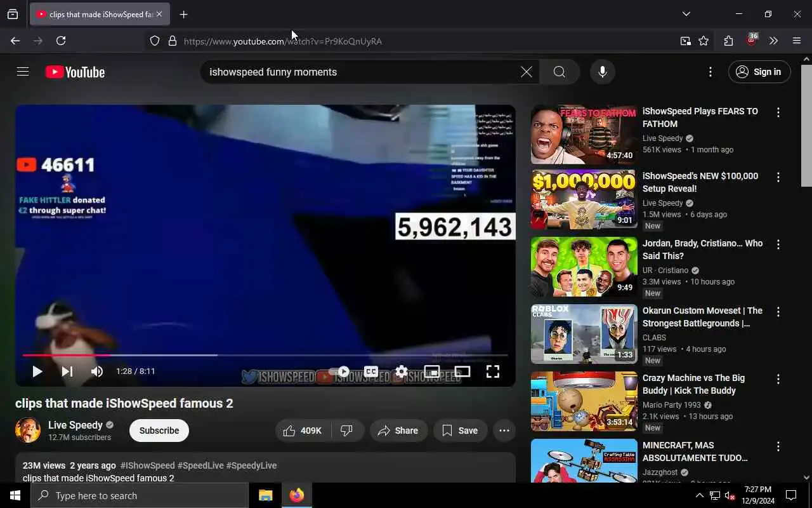
Task: Skip to next video
Action: (x=67, y=371)
